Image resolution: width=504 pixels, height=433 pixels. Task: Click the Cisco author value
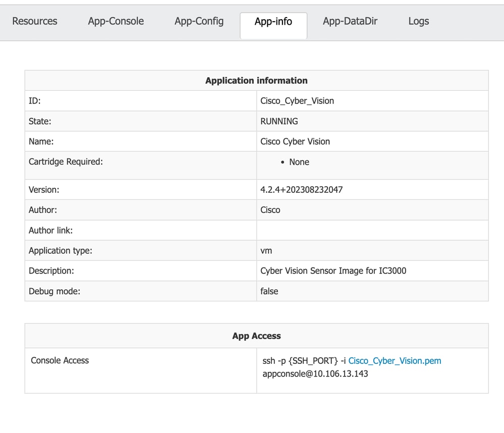270,210
